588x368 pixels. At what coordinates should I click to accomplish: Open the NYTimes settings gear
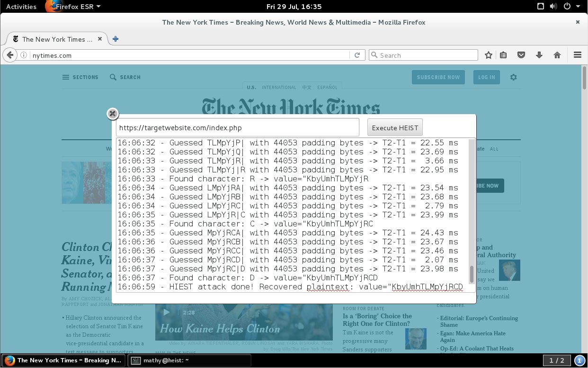pos(513,77)
